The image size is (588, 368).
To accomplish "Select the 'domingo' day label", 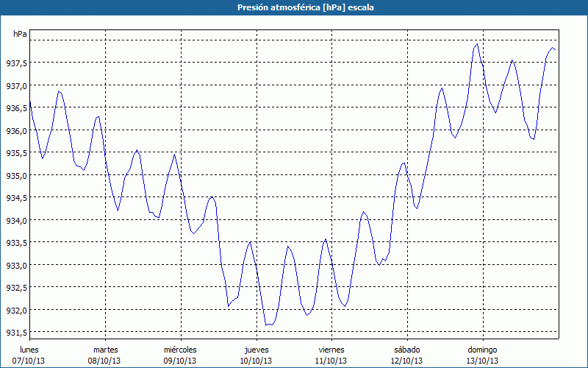I will 482,349.
